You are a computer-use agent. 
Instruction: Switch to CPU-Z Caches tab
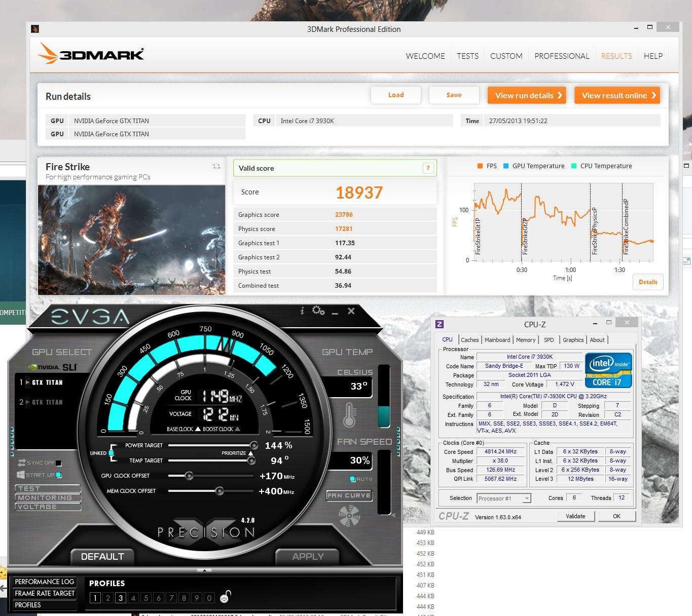(470, 340)
